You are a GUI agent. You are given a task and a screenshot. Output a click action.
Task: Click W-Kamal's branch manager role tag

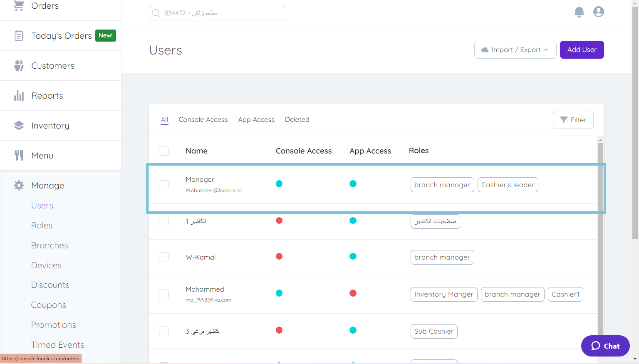[442, 257]
